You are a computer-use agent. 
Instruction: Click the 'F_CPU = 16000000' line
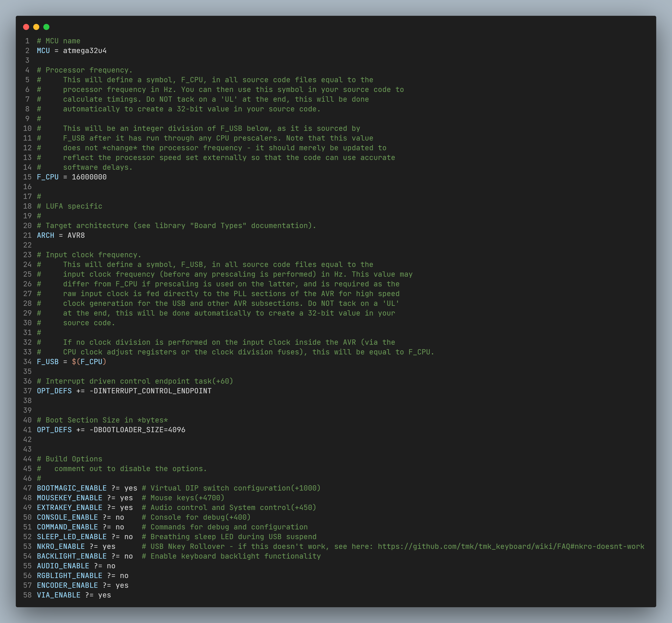tap(72, 177)
